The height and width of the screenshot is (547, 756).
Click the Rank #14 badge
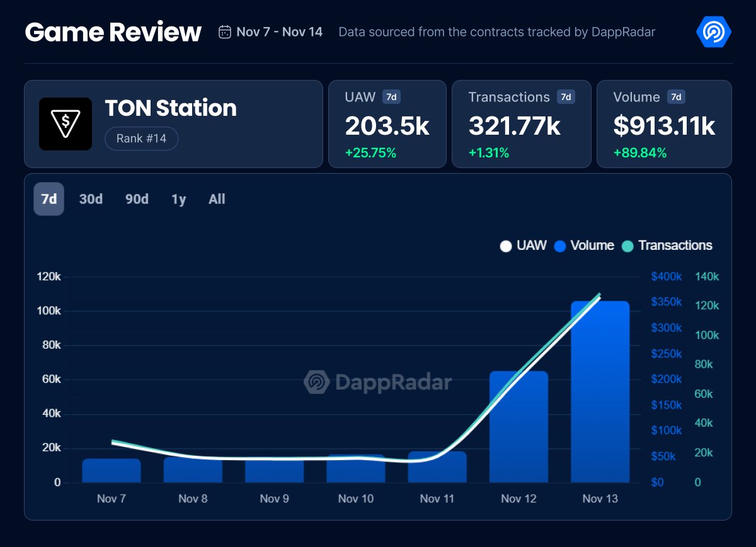point(141,138)
